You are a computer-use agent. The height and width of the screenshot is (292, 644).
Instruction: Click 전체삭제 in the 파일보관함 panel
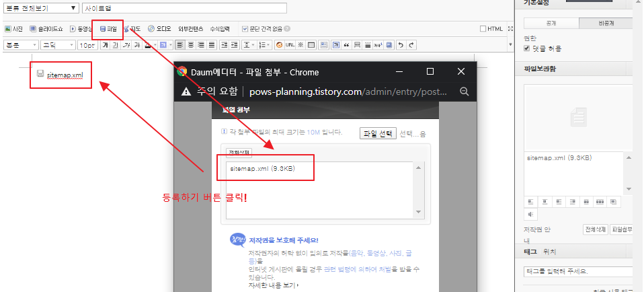click(x=595, y=229)
